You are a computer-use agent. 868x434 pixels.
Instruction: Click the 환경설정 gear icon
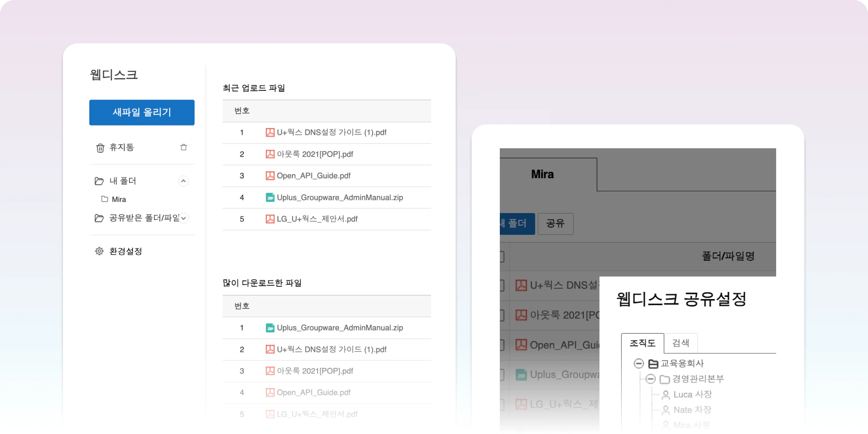(99, 251)
